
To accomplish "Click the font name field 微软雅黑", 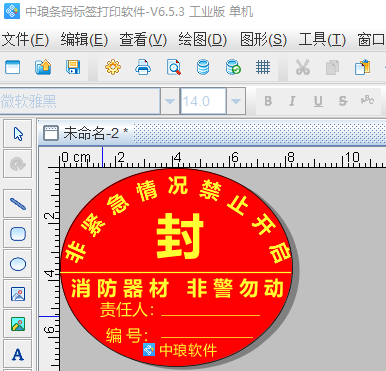I will click(x=80, y=101).
